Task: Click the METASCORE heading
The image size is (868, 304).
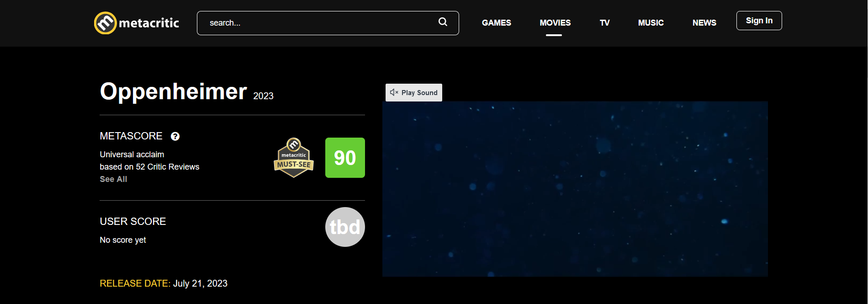Action: (131, 136)
